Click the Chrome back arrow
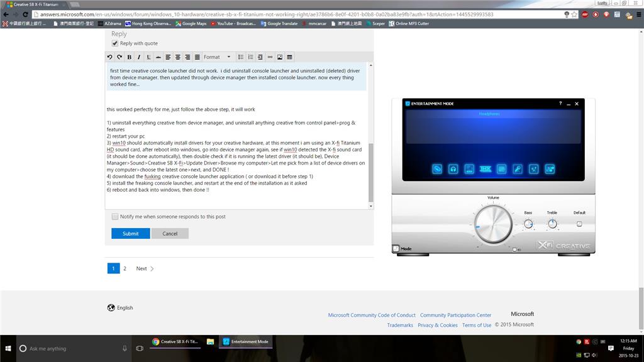This screenshot has height=362, width=644. click(x=6, y=14)
